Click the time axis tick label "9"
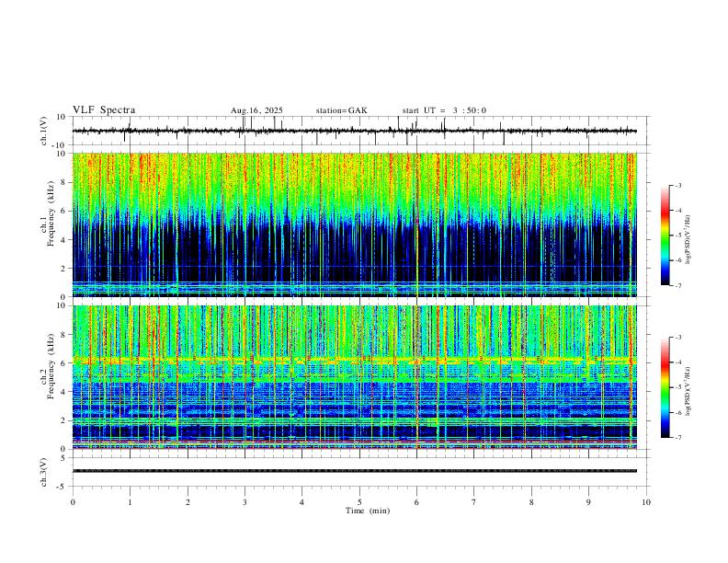 [x=588, y=502]
